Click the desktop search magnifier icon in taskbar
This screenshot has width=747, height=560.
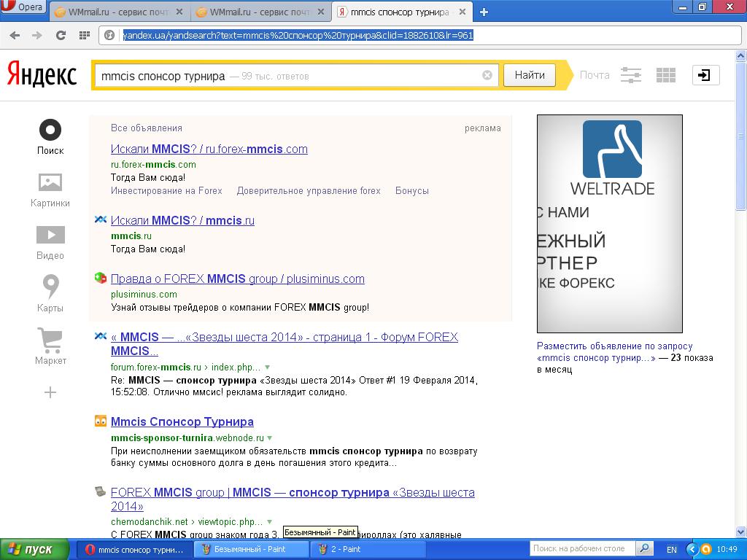coord(643,548)
